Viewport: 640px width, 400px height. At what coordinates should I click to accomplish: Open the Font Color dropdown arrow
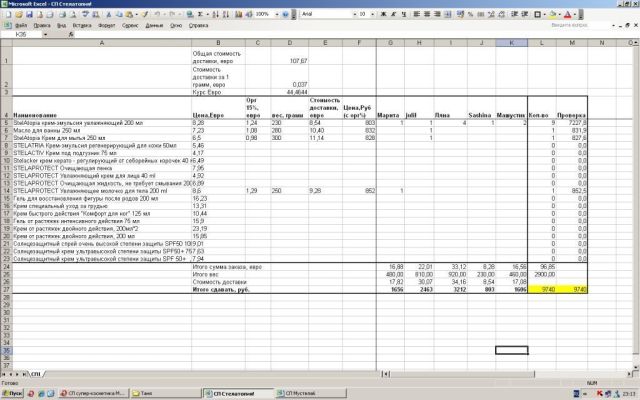pos(575,14)
